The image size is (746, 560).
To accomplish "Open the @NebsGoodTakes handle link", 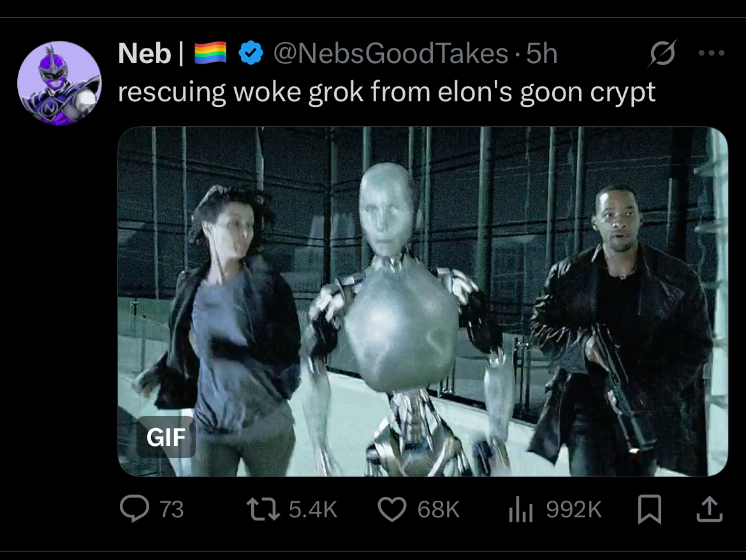I will (x=391, y=53).
